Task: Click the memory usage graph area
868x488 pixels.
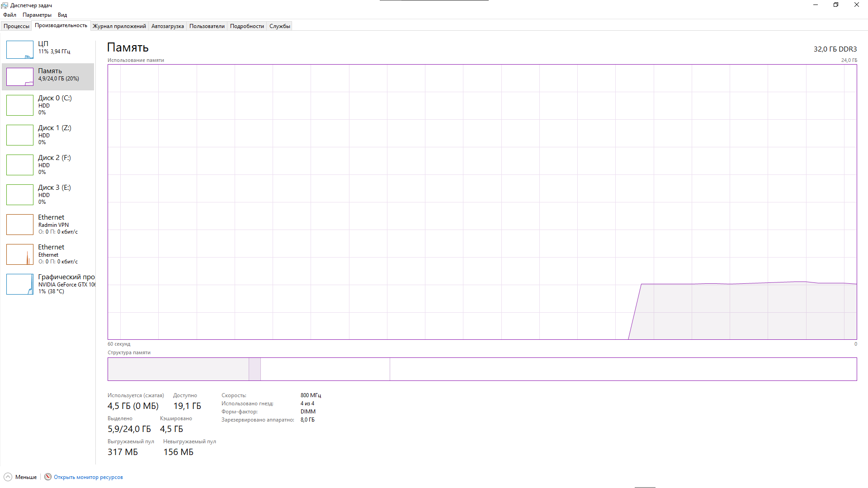Action: 482,202
